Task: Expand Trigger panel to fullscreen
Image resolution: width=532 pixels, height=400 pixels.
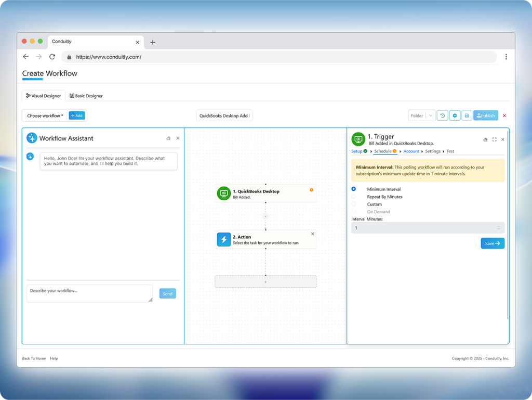Action: (x=495, y=139)
